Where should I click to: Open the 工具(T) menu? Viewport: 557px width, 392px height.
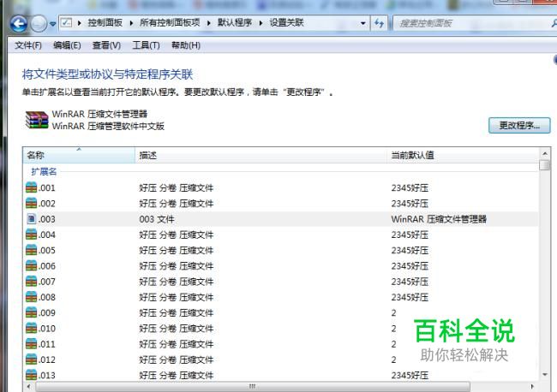point(146,45)
